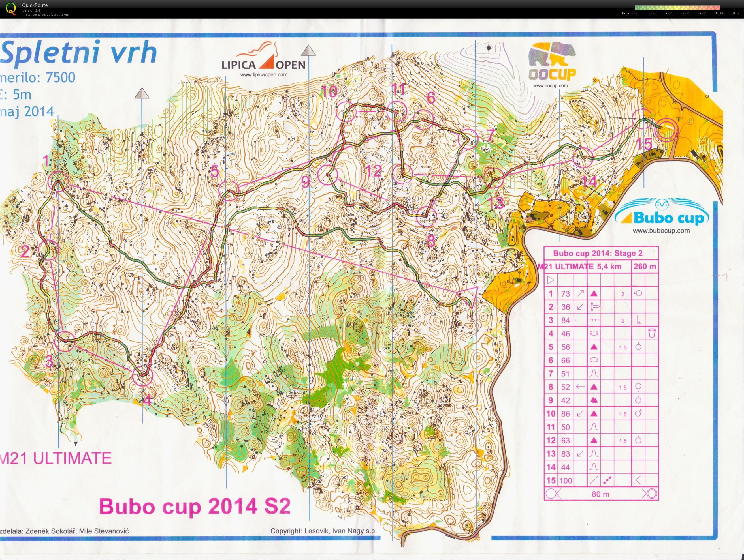
Task: Click control code 51 in the table
Action: 565,374
